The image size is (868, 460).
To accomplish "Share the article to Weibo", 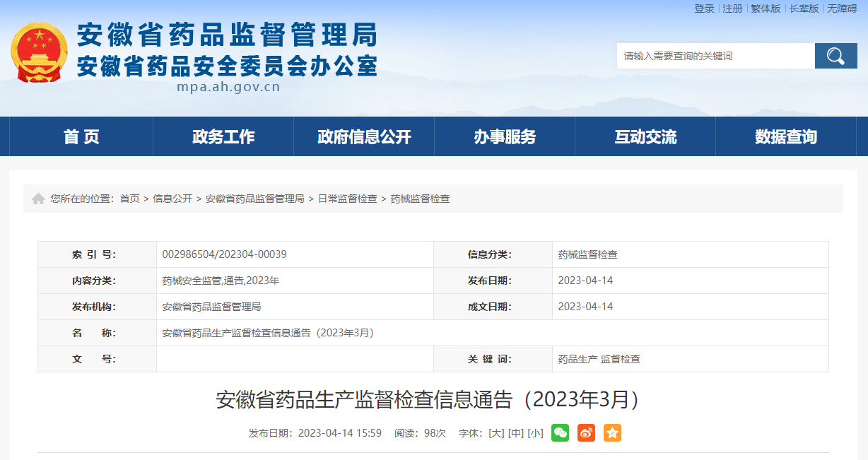I will pos(586,432).
